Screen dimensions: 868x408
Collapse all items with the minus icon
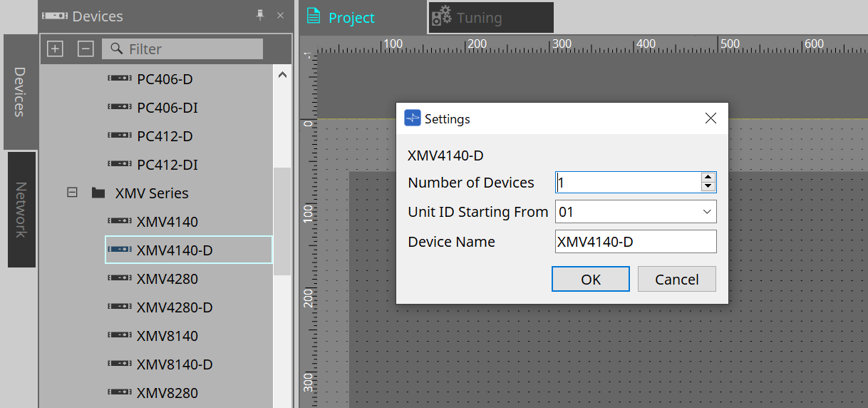[86, 49]
